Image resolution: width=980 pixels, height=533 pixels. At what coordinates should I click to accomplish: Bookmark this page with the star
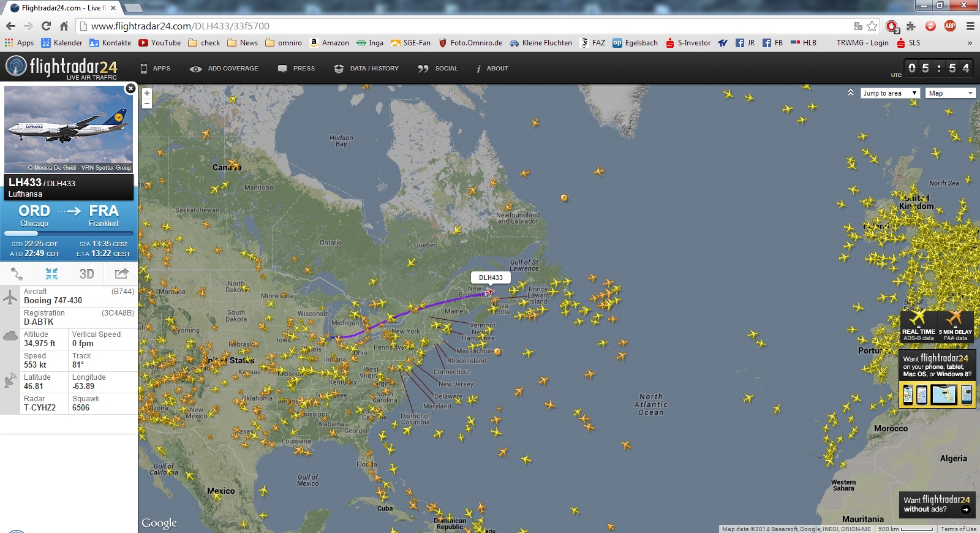point(872,26)
